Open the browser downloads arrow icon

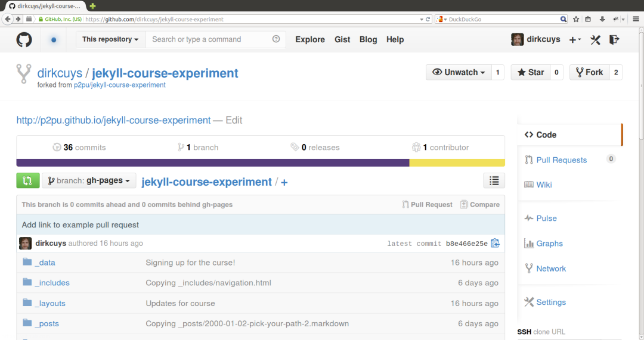[602, 19]
